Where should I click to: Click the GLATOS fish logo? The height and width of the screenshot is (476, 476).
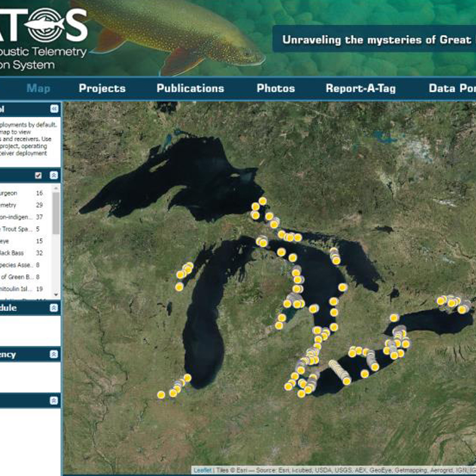(45, 24)
